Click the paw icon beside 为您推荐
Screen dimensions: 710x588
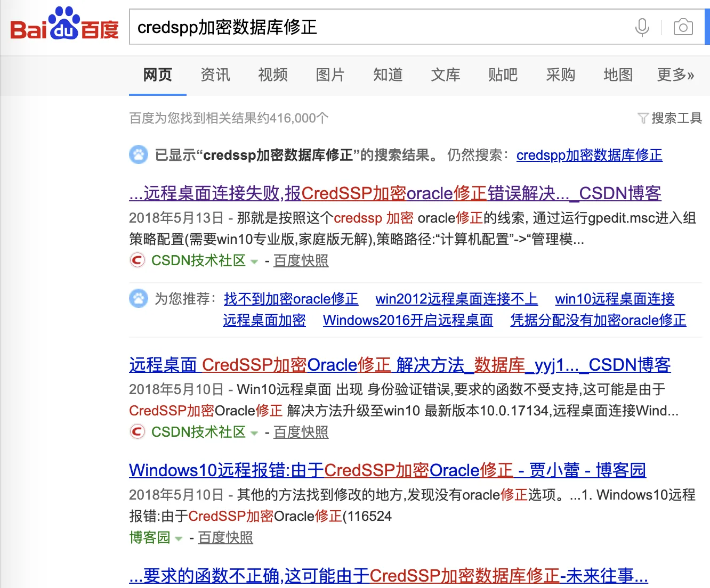(139, 299)
